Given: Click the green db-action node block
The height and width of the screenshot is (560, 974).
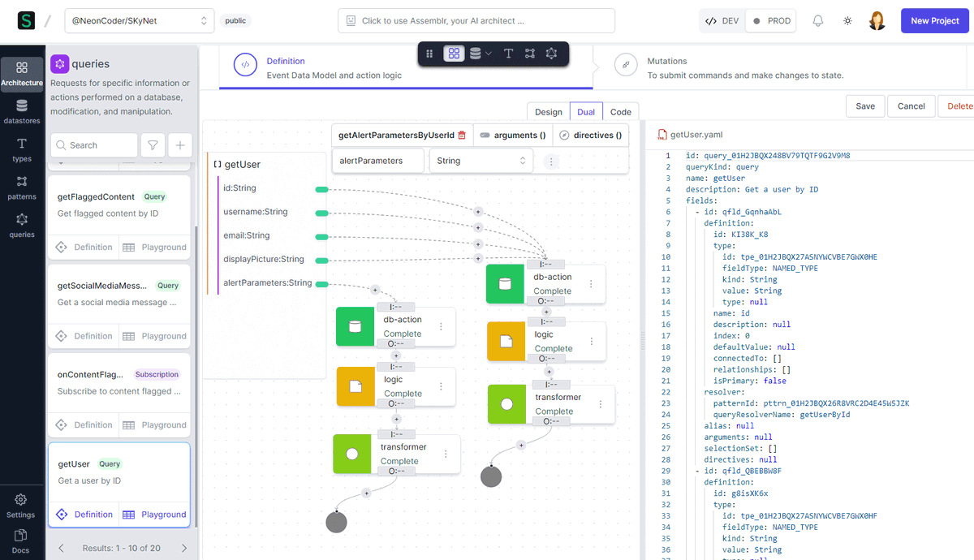Looking at the screenshot, I should 355,326.
